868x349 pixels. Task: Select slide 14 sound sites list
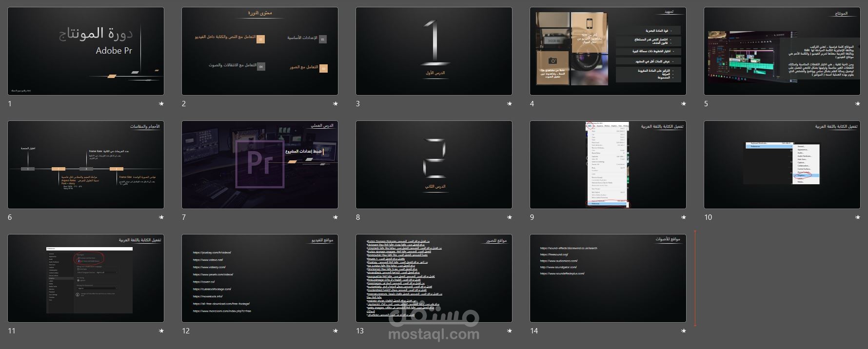click(x=608, y=278)
